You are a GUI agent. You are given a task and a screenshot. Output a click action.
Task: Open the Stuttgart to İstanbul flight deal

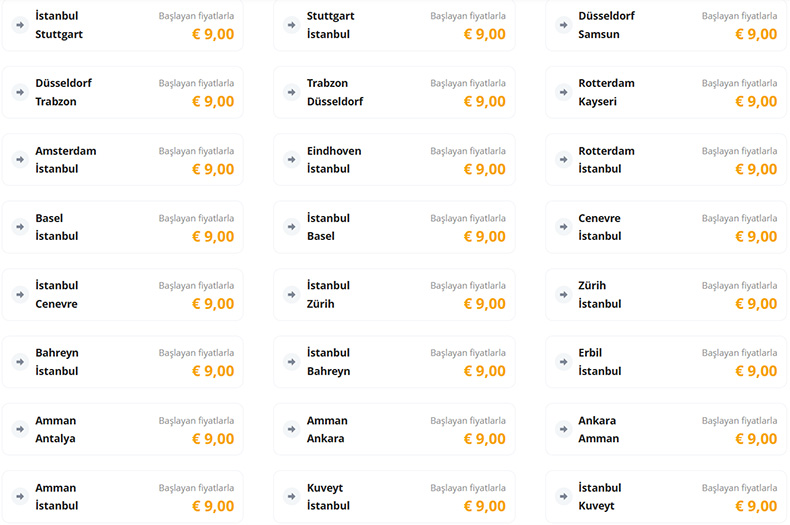point(394,25)
